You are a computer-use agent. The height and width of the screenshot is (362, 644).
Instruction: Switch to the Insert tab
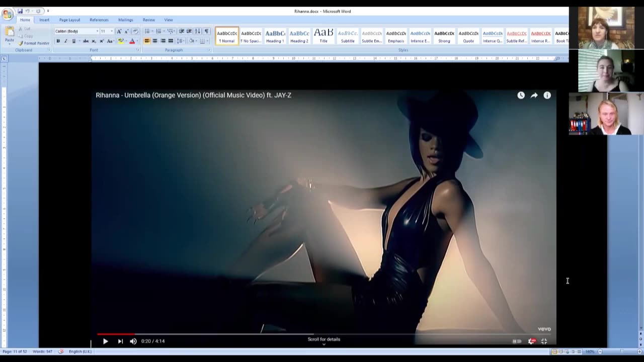click(x=44, y=20)
